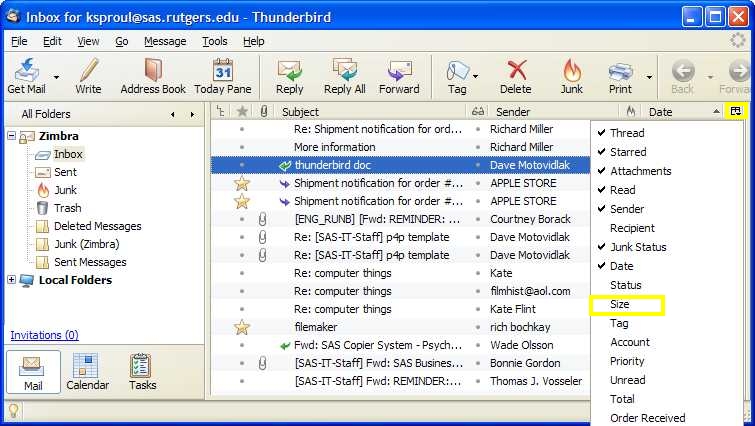Switch to Tasks view
755x426 pixels.
(143, 372)
